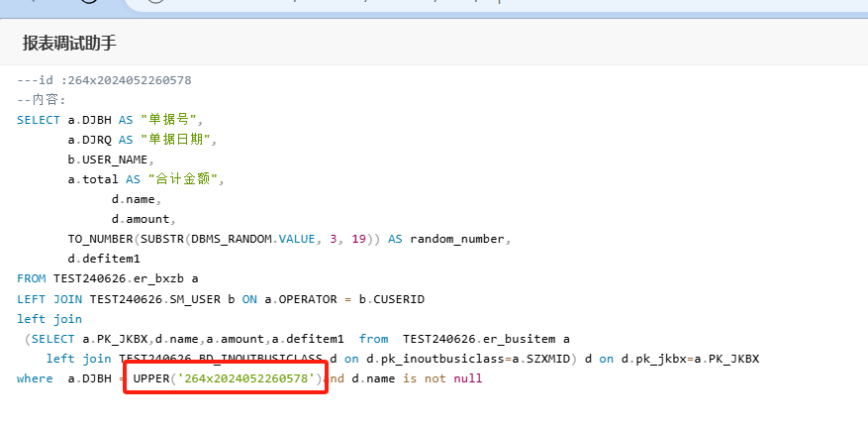
Task: Click the FROM keyword before TEST240626.er_bxzb
Action: pos(31,279)
